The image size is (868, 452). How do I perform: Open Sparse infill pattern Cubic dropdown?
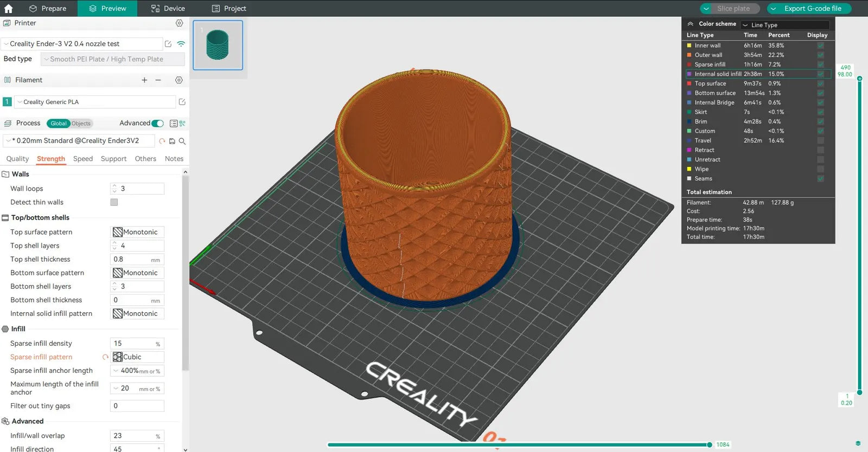pyautogui.click(x=137, y=357)
